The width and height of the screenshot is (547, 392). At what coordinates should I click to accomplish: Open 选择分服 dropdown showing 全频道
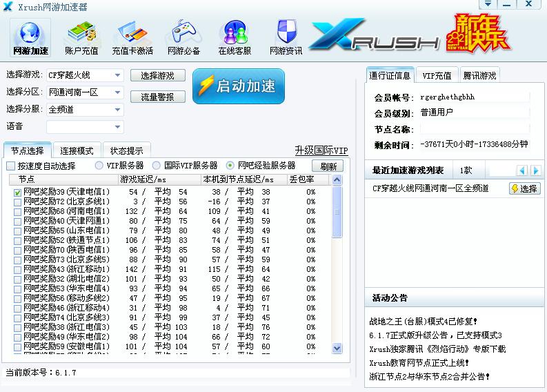(85, 110)
